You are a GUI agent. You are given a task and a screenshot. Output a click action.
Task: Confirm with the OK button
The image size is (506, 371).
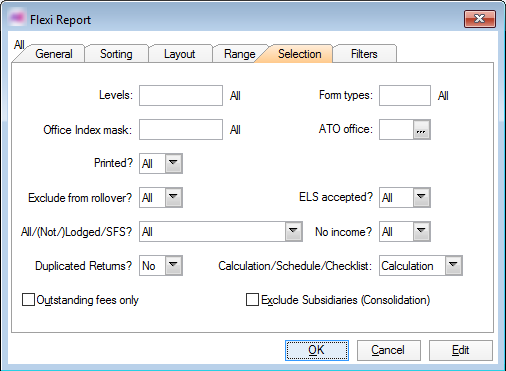(317, 350)
